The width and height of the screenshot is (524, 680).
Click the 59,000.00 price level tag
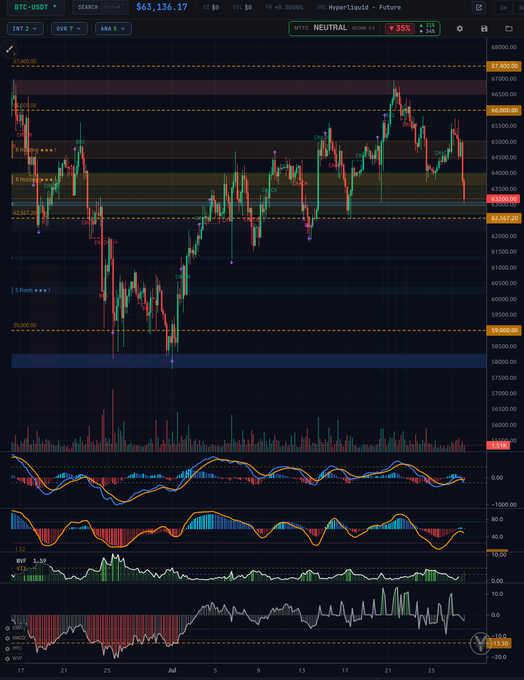tap(504, 330)
